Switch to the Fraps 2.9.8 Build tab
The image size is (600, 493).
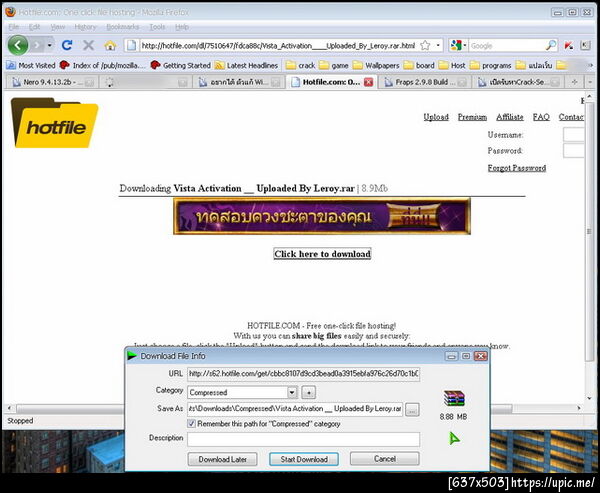pyautogui.click(x=424, y=82)
